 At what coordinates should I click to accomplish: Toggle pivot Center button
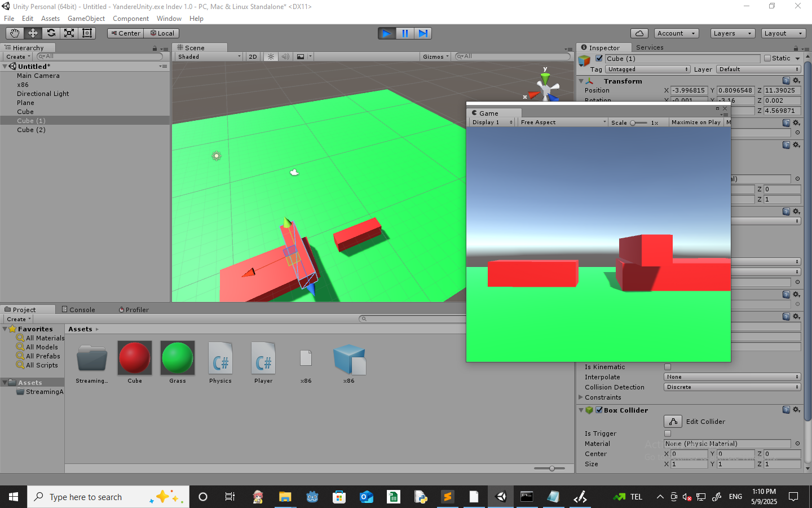coord(125,33)
